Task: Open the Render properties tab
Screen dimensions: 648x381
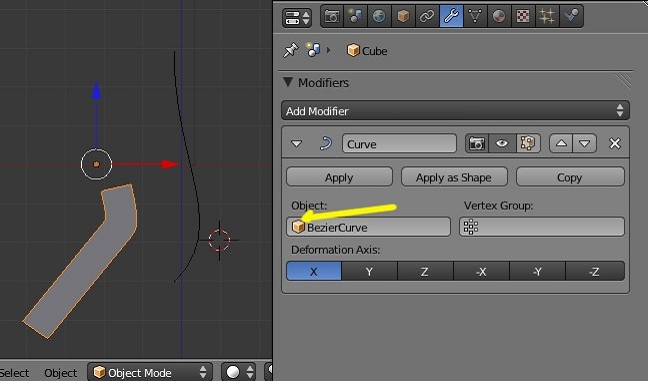Action: tap(332, 17)
